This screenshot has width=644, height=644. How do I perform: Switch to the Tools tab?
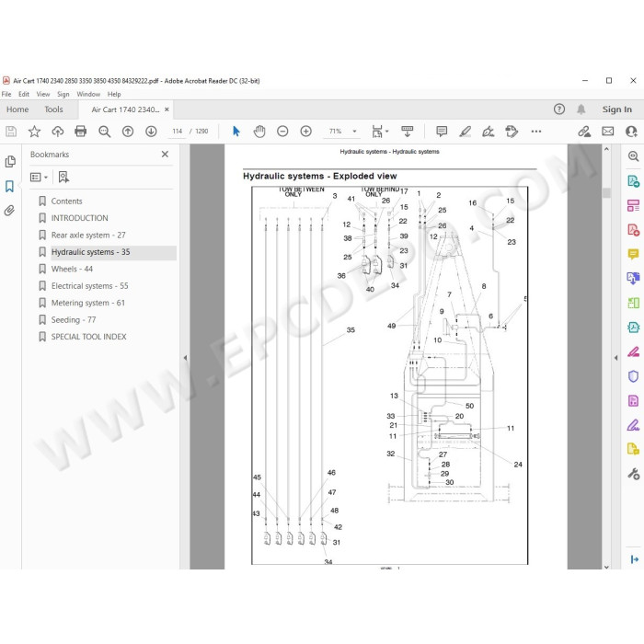point(53,109)
